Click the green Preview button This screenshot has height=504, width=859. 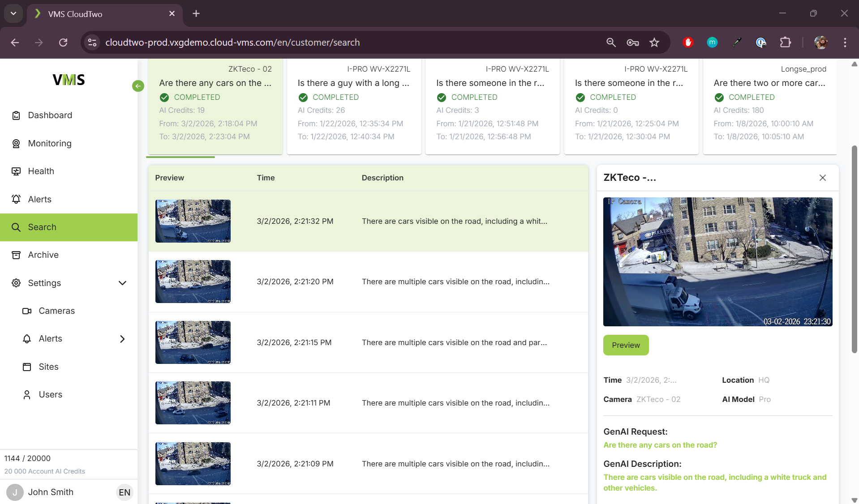pyautogui.click(x=626, y=345)
